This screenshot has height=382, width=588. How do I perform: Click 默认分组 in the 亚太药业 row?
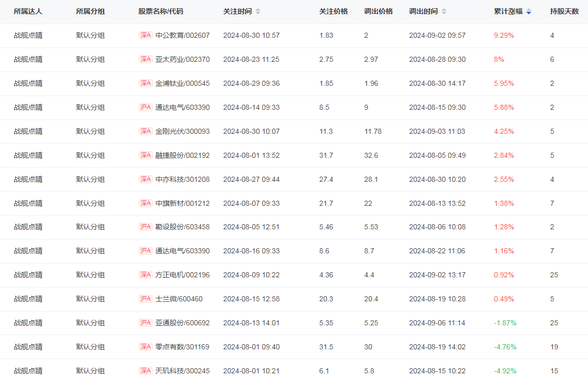[x=90, y=59]
